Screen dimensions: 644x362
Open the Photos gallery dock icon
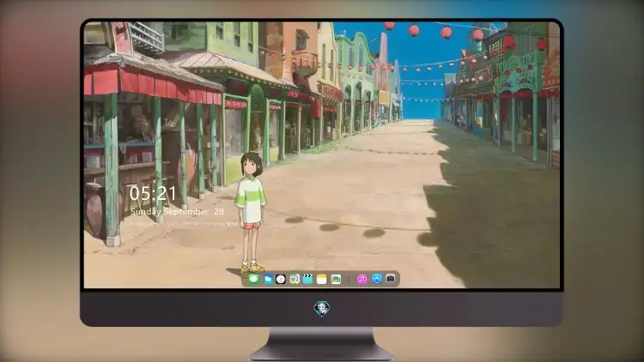pyautogui.click(x=336, y=279)
